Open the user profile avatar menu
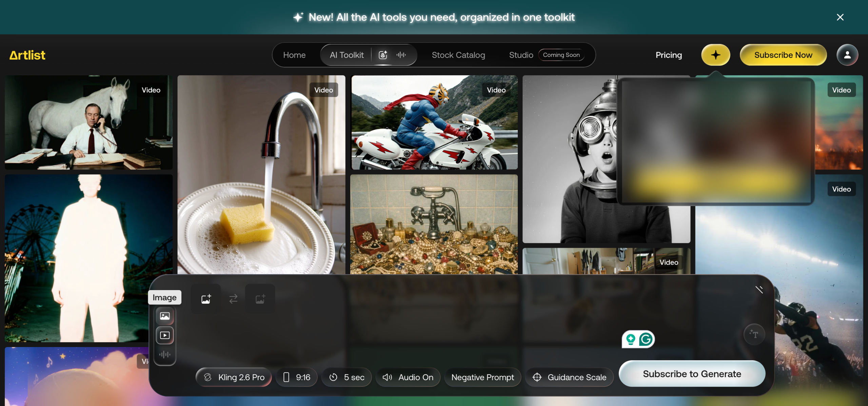Viewport: 868px width, 406px height. click(847, 55)
